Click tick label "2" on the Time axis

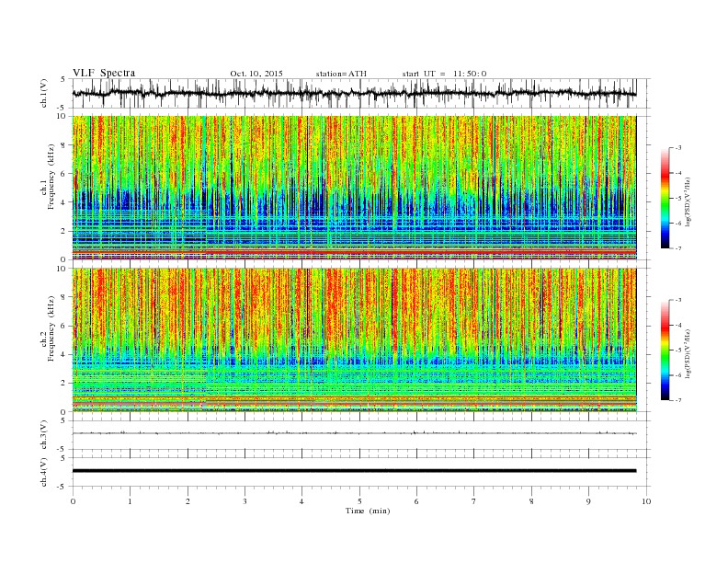tap(188, 501)
